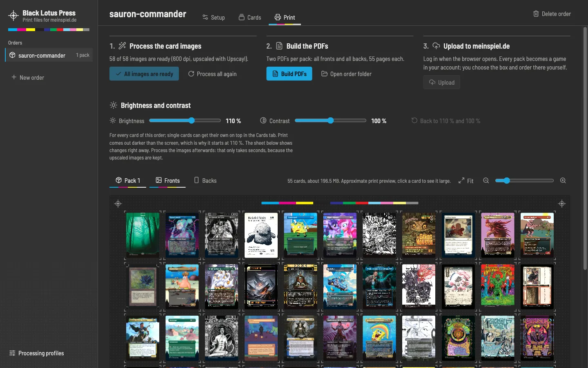The height and width of the screenshot is (368, 588).
Task: Click the cloud upload icon in step 3
Action: (436, 46)
